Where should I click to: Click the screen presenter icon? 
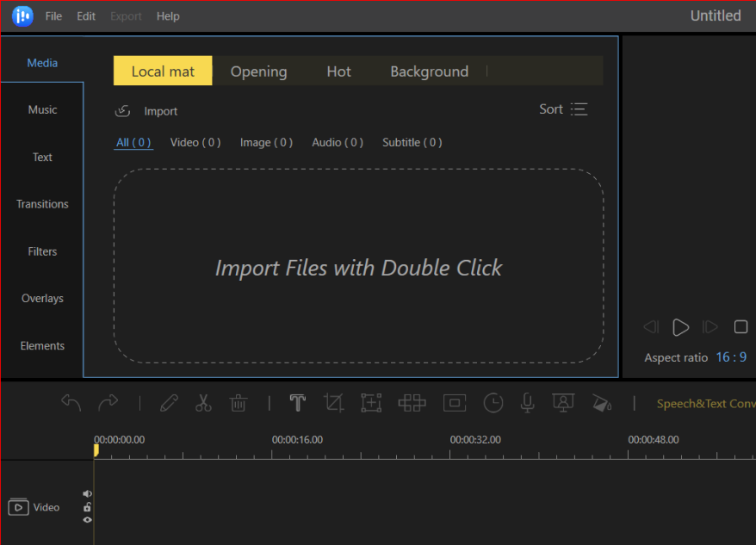pyautogui.click(x=563, y=403)
